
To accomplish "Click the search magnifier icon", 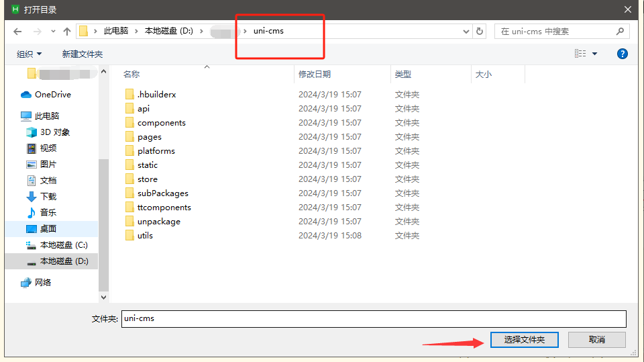I will click(620, 32).
